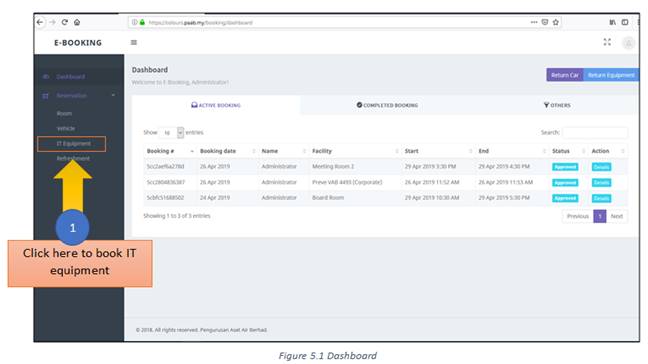Screen dimensions: 648x364
Task: Bookmark this page with the star icon
Action: [556, 22]
